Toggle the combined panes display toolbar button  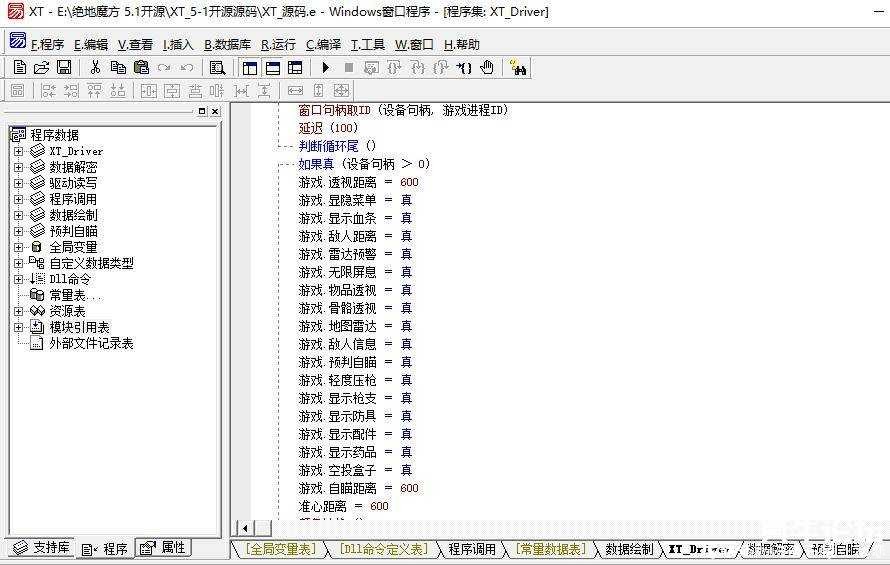click(295, 68)
